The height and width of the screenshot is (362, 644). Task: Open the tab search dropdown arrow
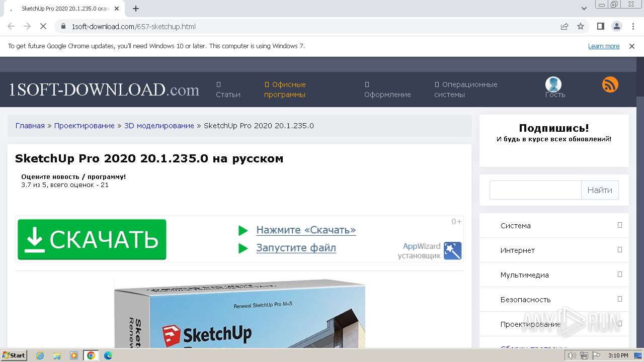click(584, 9)
